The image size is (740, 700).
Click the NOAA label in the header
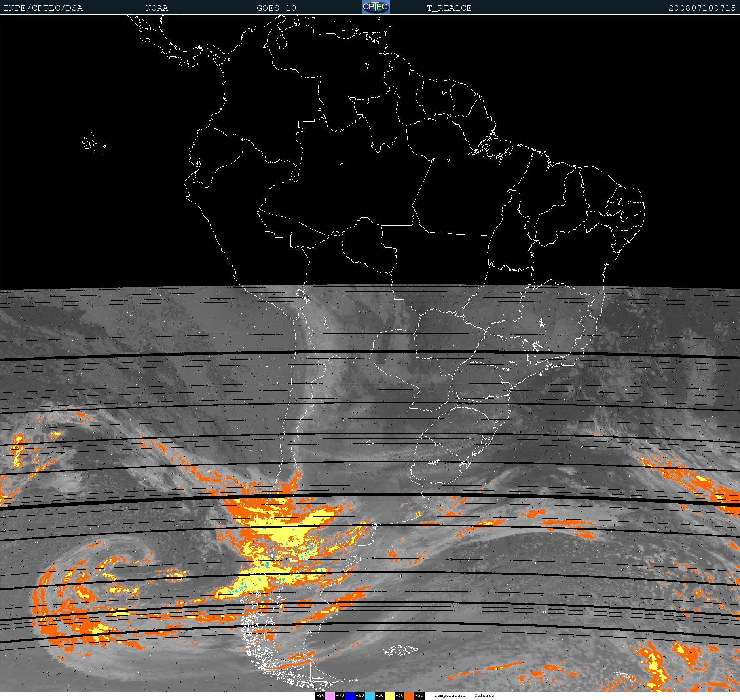(x=157, y=8)
